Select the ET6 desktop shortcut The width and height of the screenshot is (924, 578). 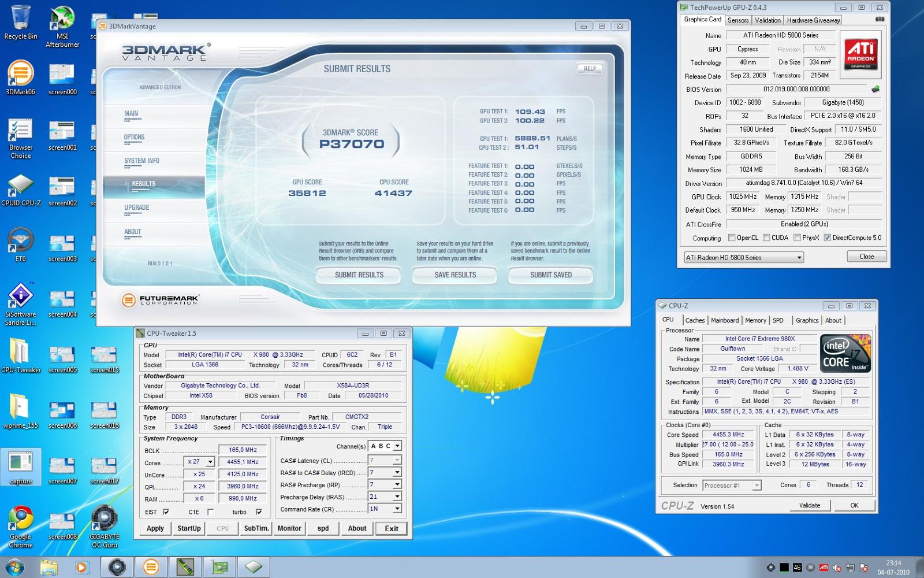click(21, 245)
